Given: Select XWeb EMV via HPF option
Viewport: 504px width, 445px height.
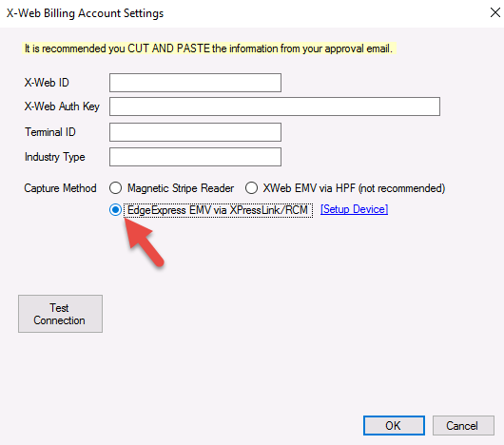Looking at the screenshot, I should [251, 188].
